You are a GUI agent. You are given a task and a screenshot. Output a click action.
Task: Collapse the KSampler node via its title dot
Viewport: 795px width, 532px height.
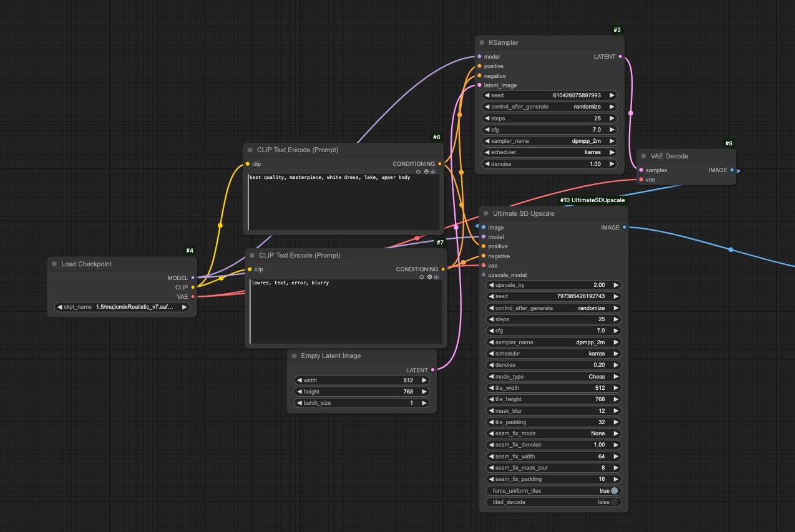tap(482, 43)
